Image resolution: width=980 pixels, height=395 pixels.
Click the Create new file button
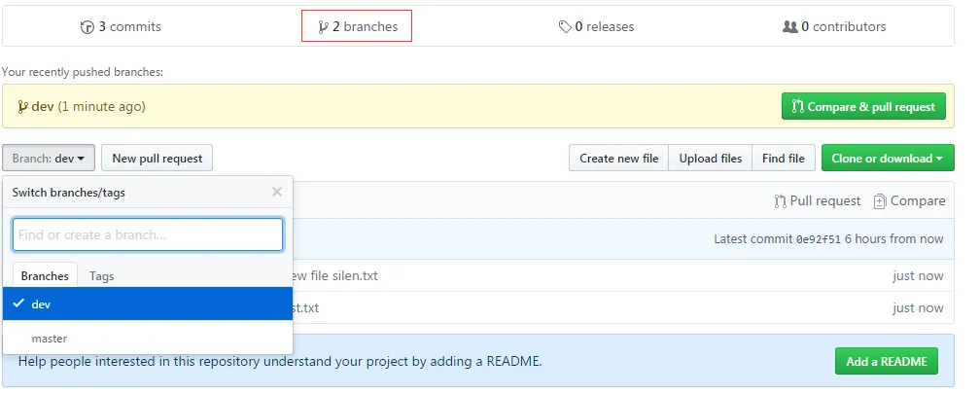coord(618,159)
